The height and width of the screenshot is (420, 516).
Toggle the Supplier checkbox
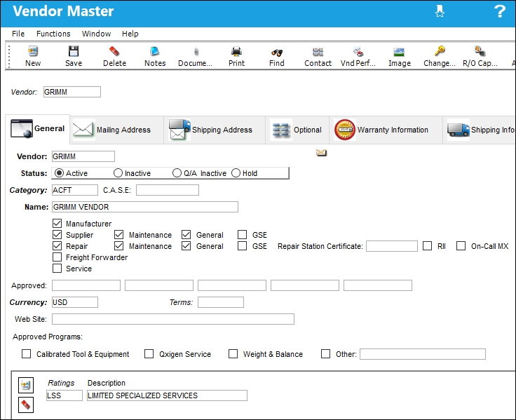coord(57,235)
